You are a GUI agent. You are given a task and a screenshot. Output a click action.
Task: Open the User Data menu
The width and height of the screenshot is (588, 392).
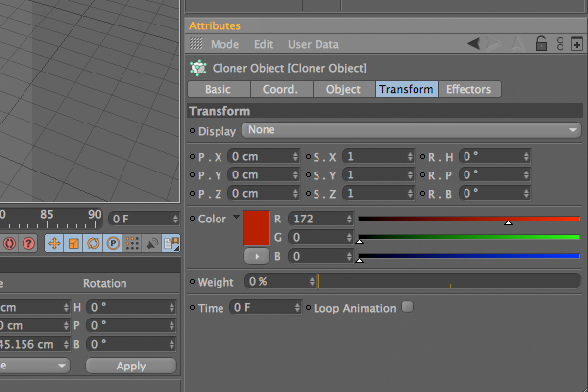pyautogui.click(x=314, y=44)
